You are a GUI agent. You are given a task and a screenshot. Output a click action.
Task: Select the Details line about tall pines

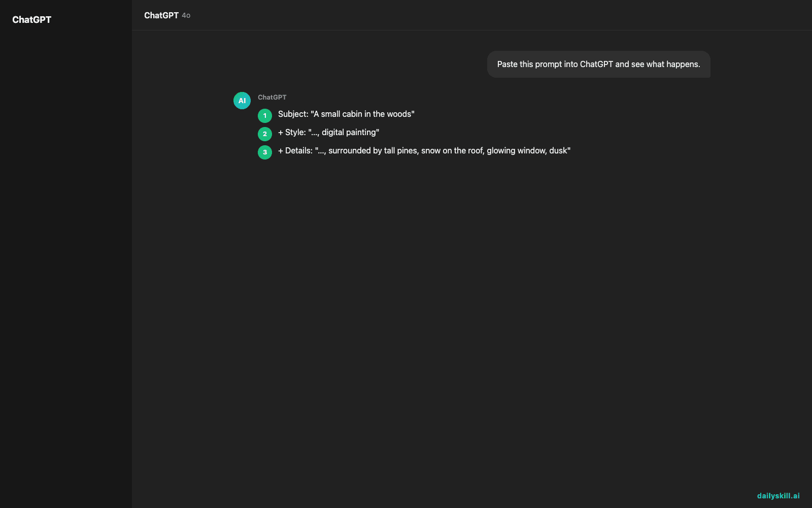(424, 151)
